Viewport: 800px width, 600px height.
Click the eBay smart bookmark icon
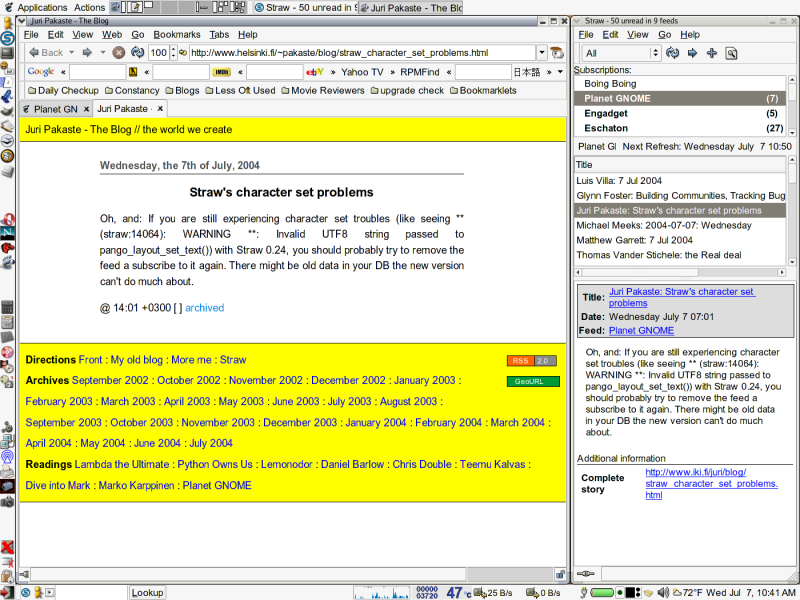pyautogui.click(x=315, y=72)
